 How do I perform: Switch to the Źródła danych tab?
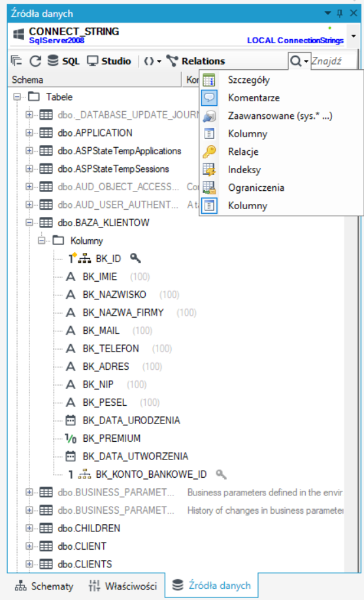pyautogui.click(x=212, y=586)
